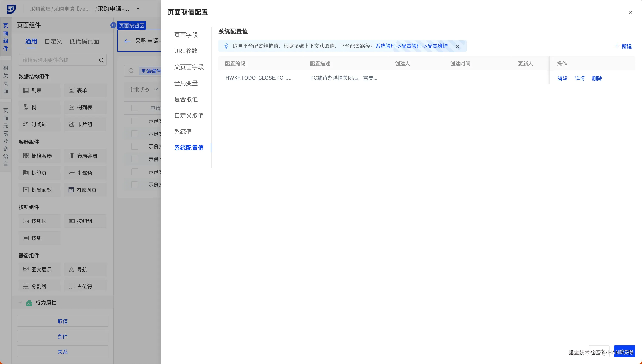Select the 时间轴 timeline component icon
This screenshot has height=364, width=642.
pyautogui.click(x=26, y=125)
